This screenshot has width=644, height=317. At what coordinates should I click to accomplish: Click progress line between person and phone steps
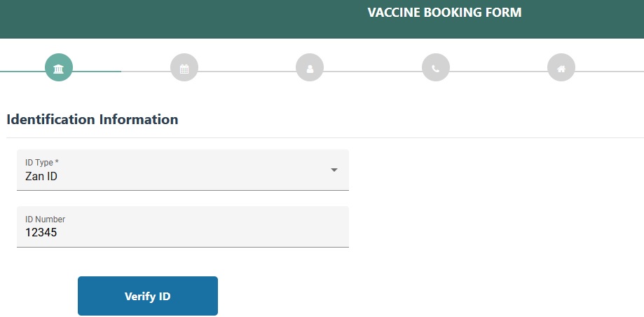tap(372, 72)
